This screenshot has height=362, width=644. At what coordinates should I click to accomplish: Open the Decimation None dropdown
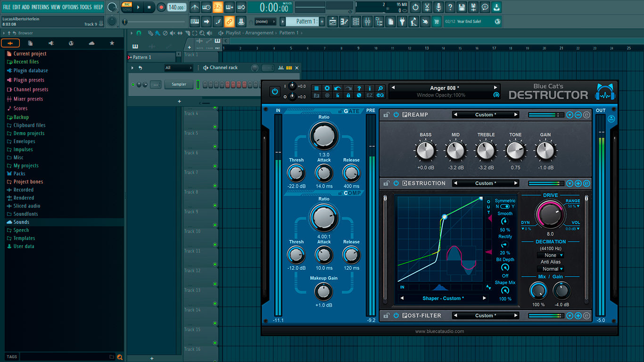550,255
